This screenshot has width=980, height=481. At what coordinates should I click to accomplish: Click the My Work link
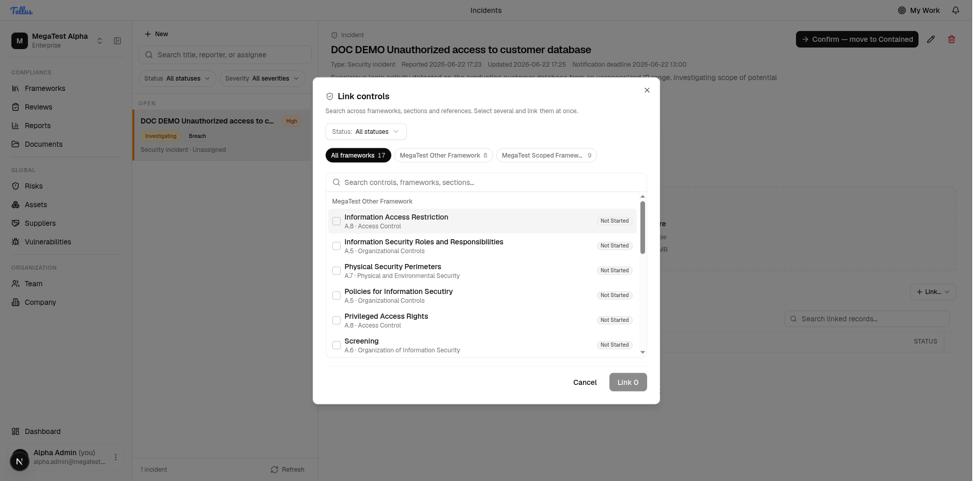click(x=919, y=10)
